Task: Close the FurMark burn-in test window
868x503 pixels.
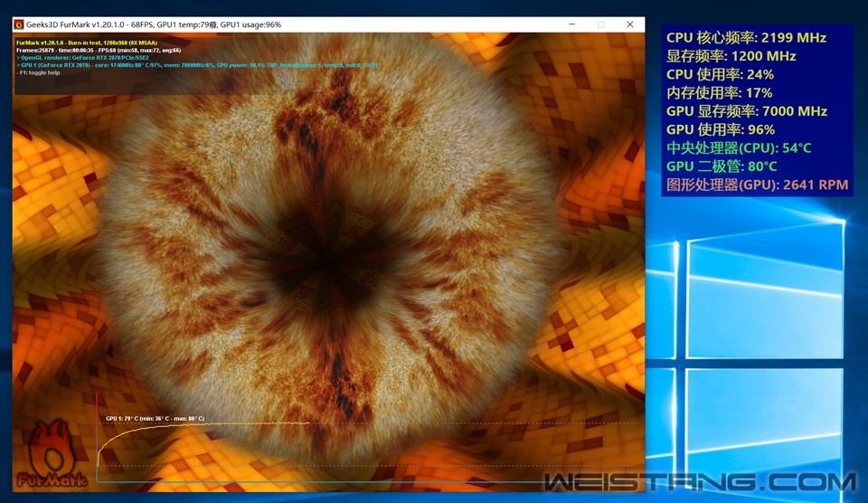Action: 630,24
